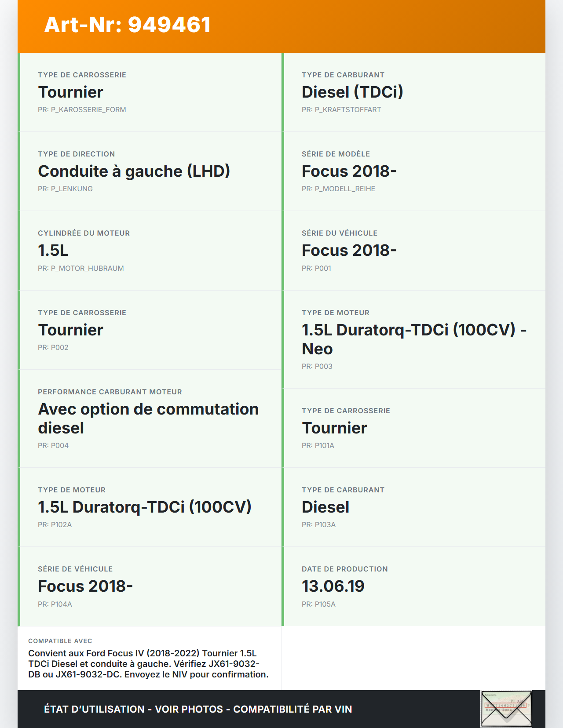This screenshot has width=563, height=728.
Task: Click the PR: P001 vehicle series code
Action: pos(316,268)
